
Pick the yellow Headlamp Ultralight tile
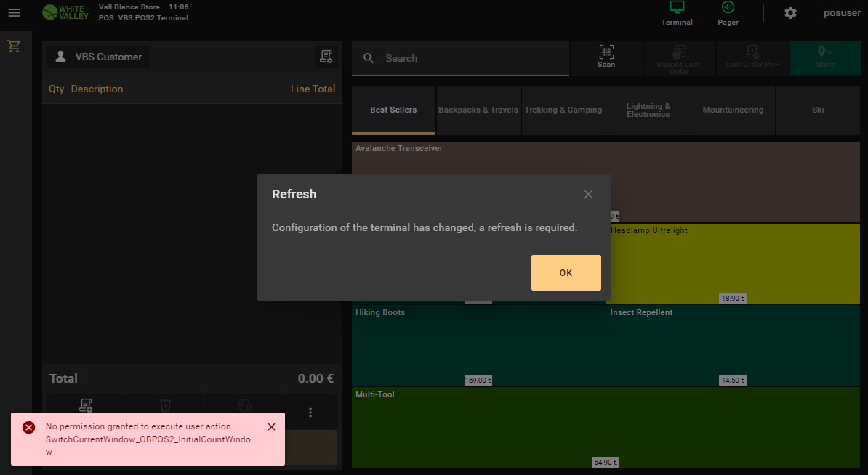point(733,263)
